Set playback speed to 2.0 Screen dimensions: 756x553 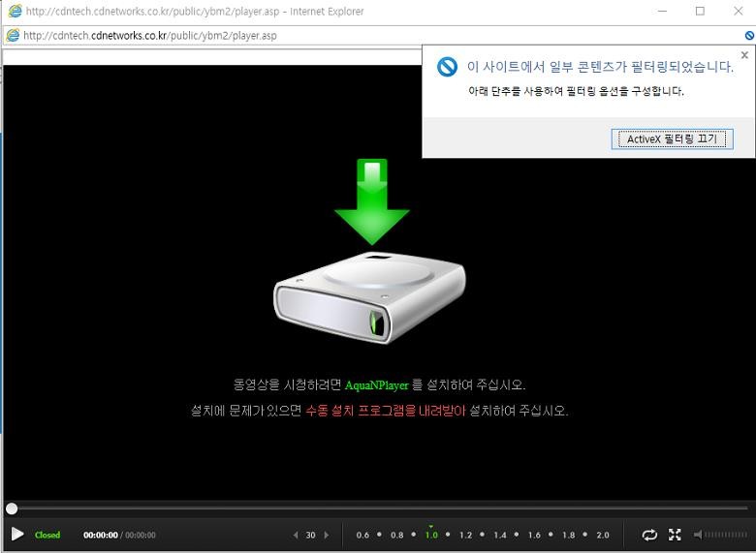[603, 536]
